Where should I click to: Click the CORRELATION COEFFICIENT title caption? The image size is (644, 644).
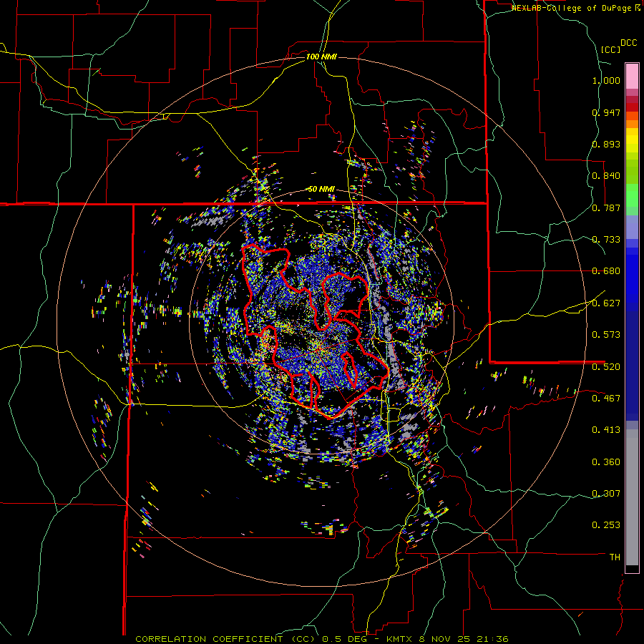coord(227,639)
